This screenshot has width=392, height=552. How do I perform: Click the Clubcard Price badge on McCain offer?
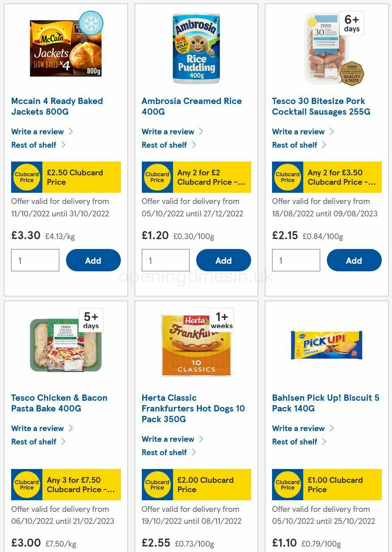click(27, 177)
